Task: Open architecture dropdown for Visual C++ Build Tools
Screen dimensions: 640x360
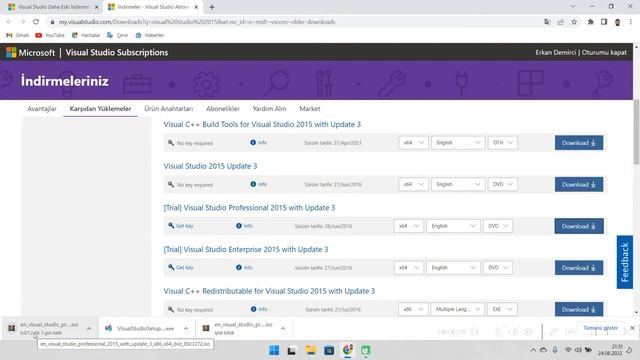Action: point(413,142)
